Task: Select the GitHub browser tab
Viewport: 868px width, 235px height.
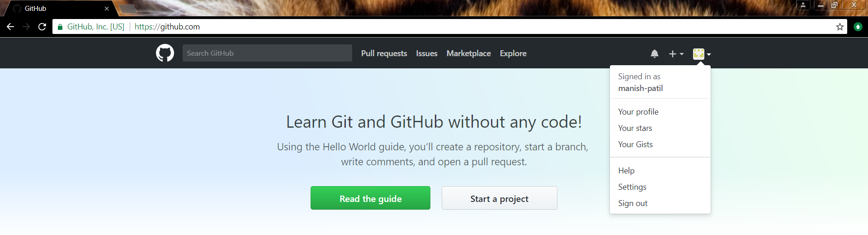Action: pyautogui.click(x=59, y=9)
